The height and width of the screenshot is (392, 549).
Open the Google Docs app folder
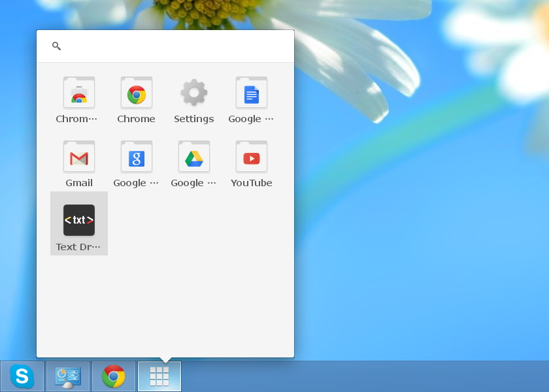click(x=251, y=93)
